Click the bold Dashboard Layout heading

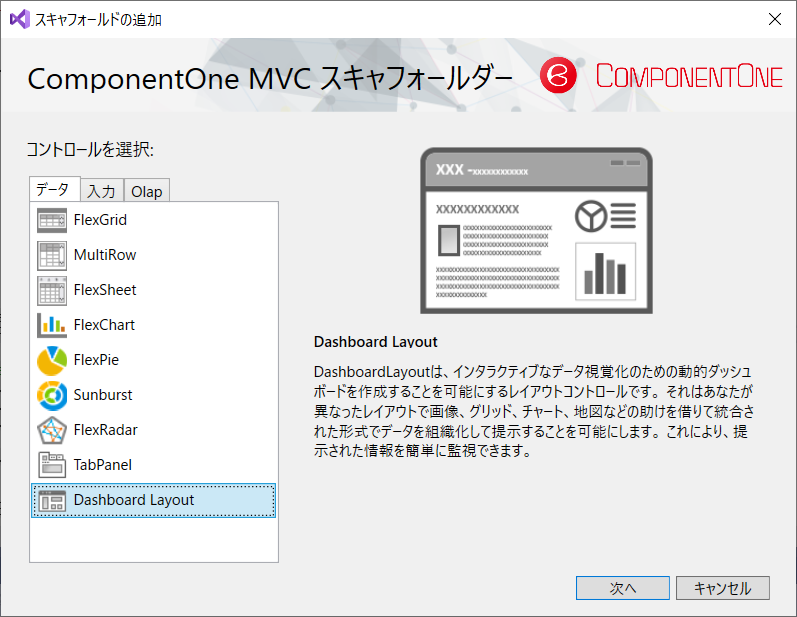376,342
